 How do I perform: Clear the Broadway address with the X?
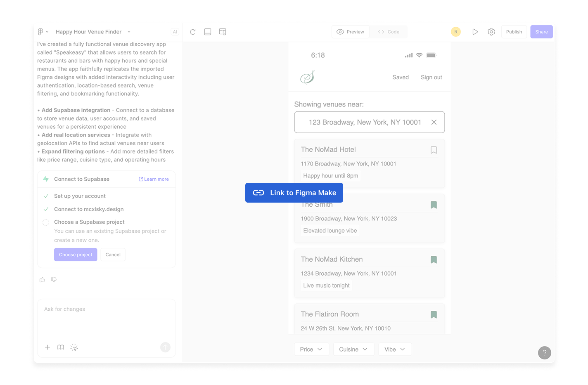pos(434,122)
